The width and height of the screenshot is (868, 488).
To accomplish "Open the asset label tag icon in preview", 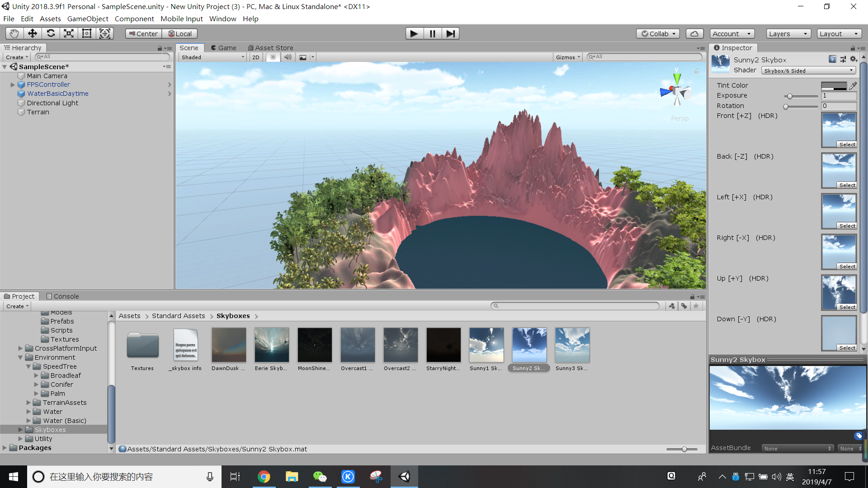I will point(859,436).
